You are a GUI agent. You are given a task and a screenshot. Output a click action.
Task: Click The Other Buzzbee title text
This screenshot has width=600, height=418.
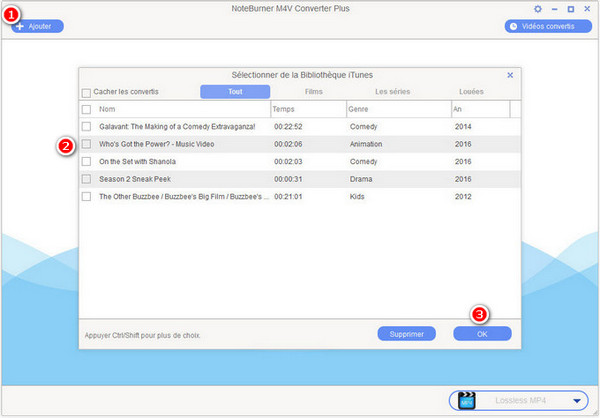(184, 196)
